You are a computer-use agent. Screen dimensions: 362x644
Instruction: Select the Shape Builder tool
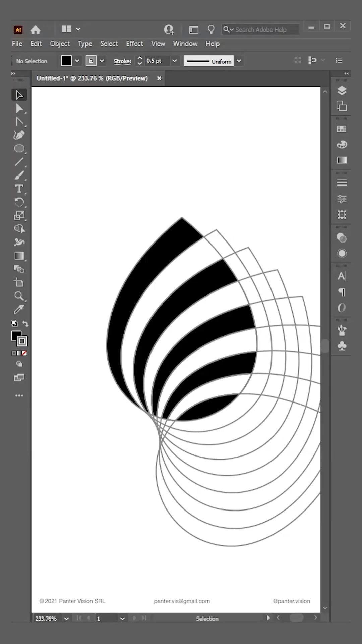point(19,229)
